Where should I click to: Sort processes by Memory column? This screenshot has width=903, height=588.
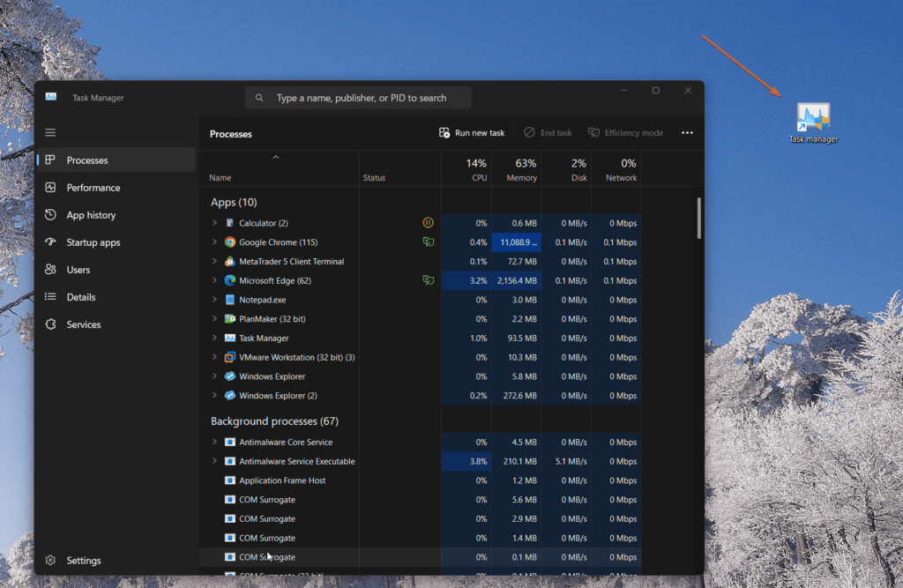(x=516, y=168)
